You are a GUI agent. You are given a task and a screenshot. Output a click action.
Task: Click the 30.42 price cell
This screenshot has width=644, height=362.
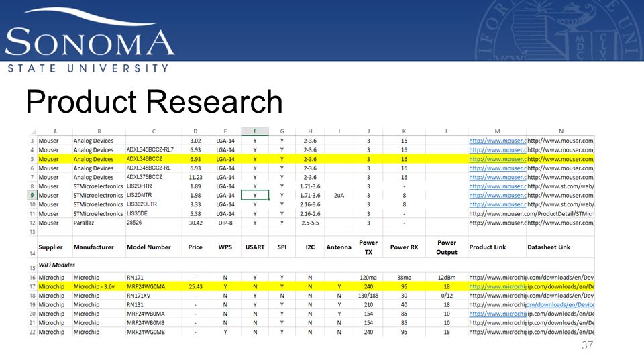click(195, 223)
